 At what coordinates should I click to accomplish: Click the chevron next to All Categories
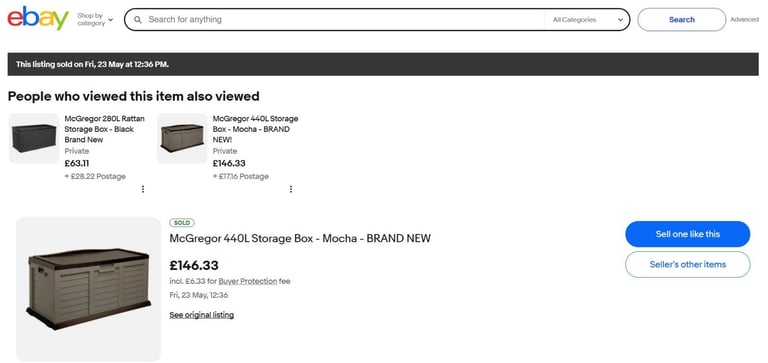(x=621, y=20)
